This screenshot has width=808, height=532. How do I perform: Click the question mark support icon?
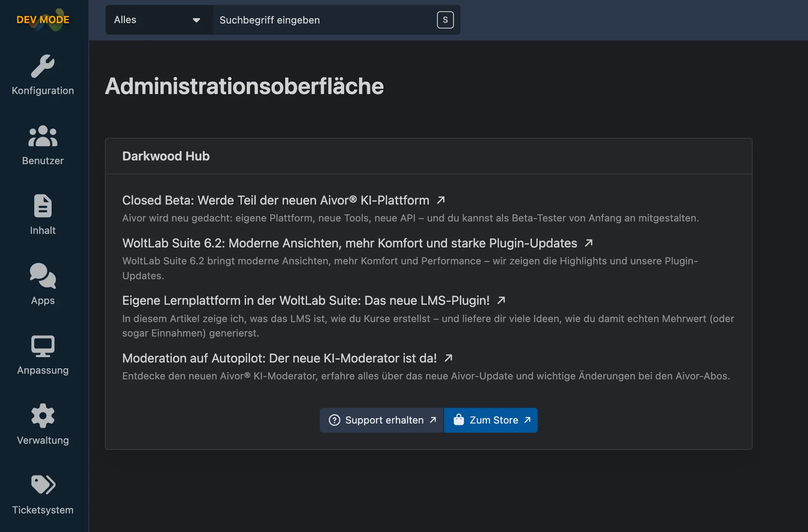(334, 420)
